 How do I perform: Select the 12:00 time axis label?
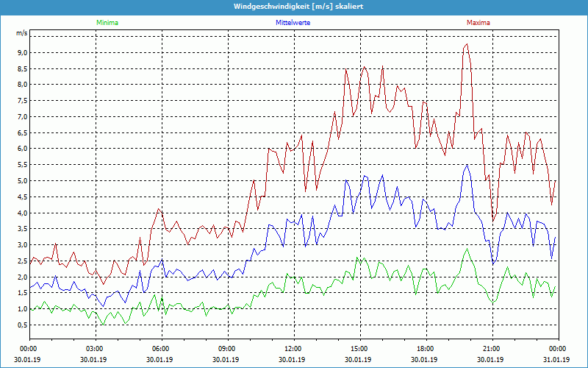293,349
